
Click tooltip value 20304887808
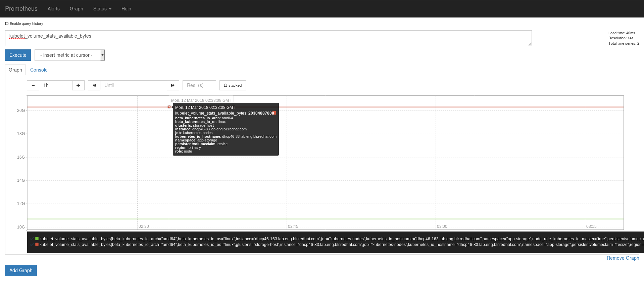[x=261, y=113]
